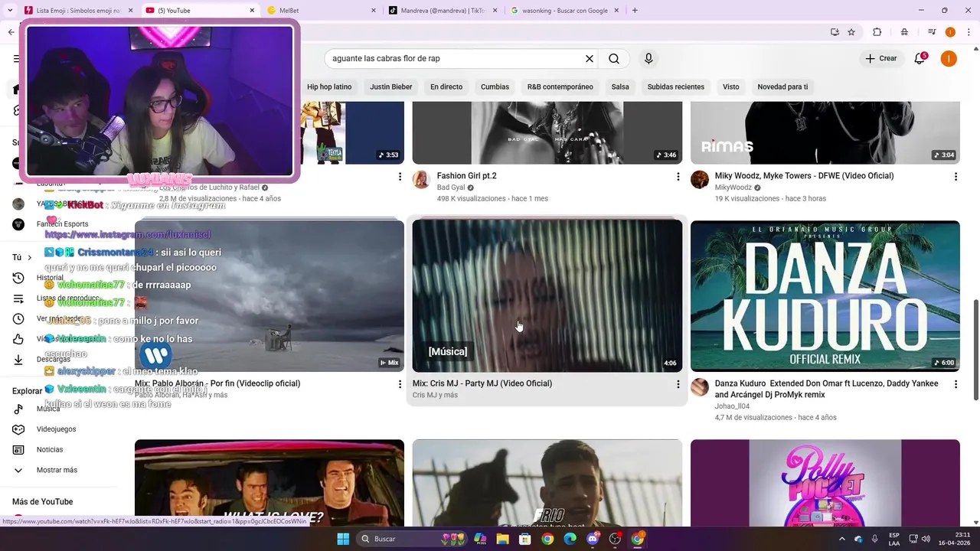The width and height of the screenshot is (980, 551).
Task: Select the Visto filter chip
Action: pos(731,86)
